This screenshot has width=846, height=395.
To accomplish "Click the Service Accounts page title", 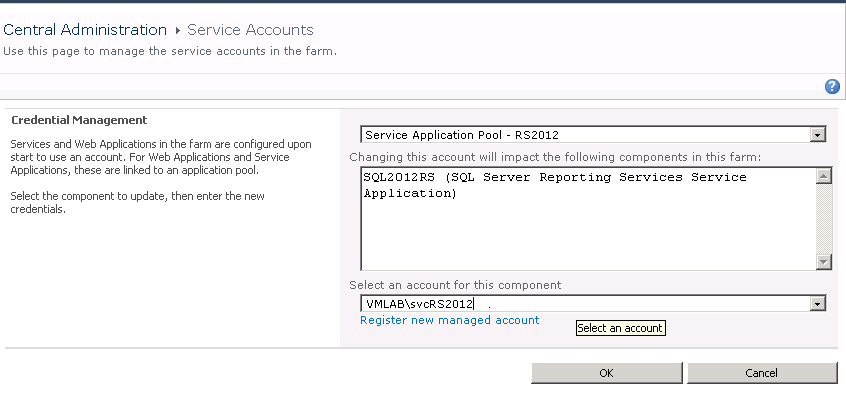I will [x=250, y=30].
